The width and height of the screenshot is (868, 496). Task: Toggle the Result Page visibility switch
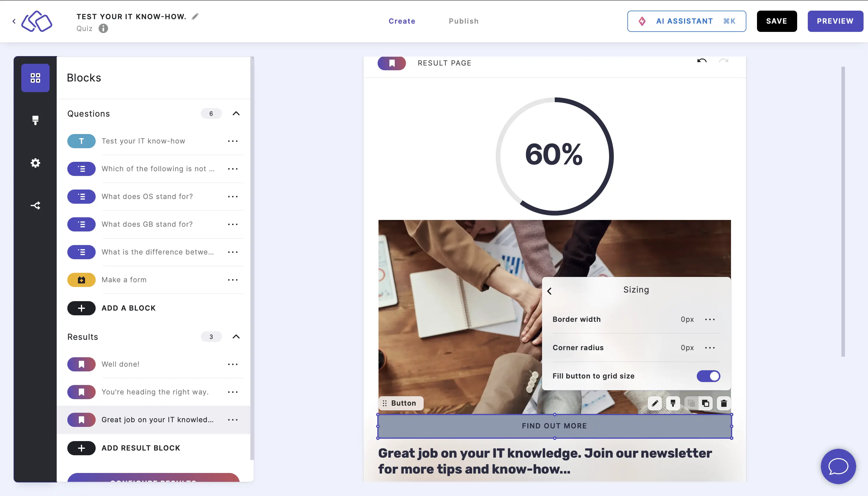coord(392,63)
